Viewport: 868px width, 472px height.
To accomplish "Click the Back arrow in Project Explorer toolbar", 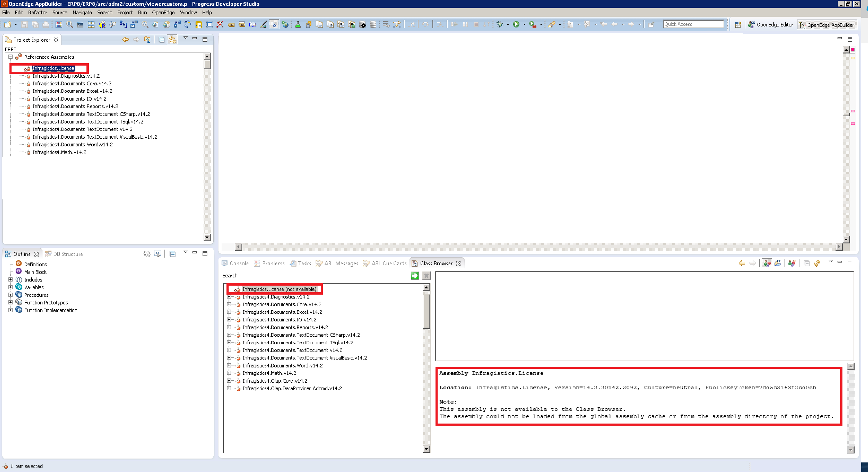I will [x=125, y=40].
